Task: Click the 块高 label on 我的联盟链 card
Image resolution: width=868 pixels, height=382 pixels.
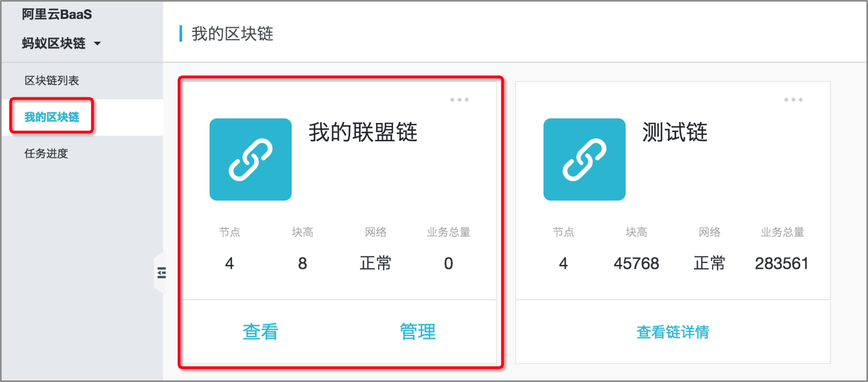Action: pyautogui.click(x=302, y=232)
